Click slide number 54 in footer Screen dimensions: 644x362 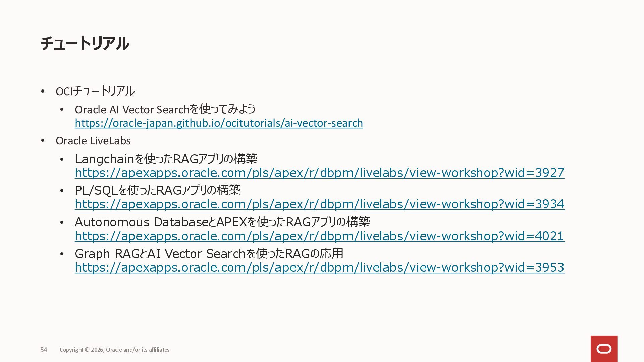click(44, 350)
